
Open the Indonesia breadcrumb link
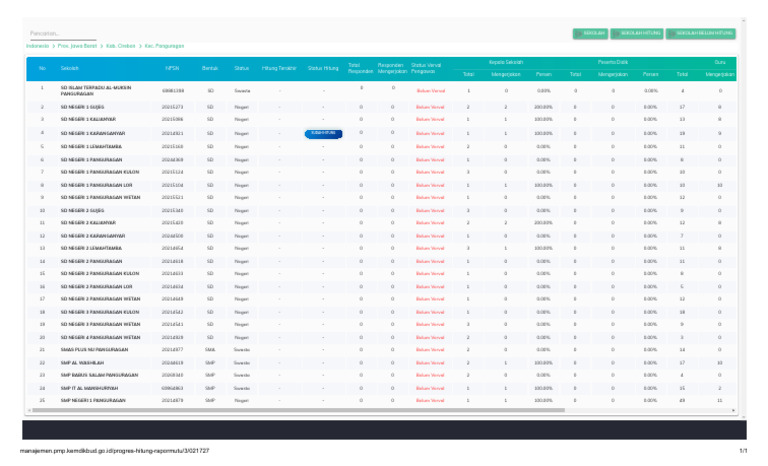tap(37, 46)
